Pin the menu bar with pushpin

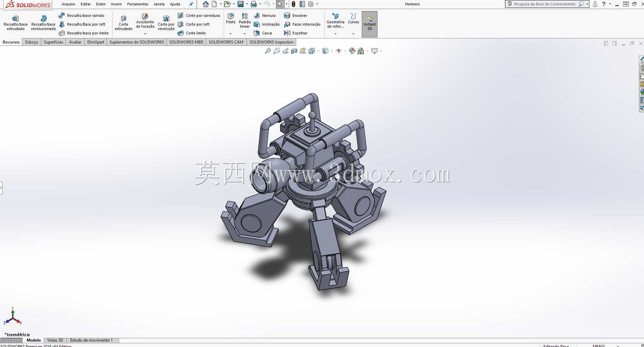191,4
